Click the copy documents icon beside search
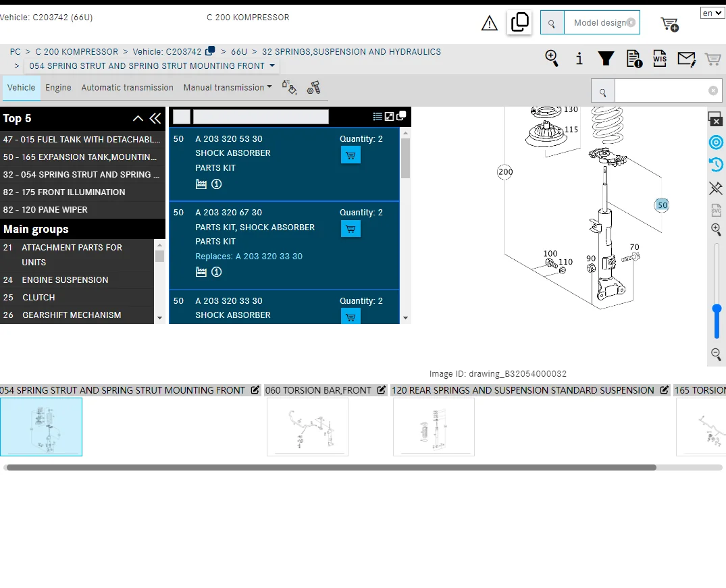This screenshot has height=588, width=726. [x=519, y=22]
